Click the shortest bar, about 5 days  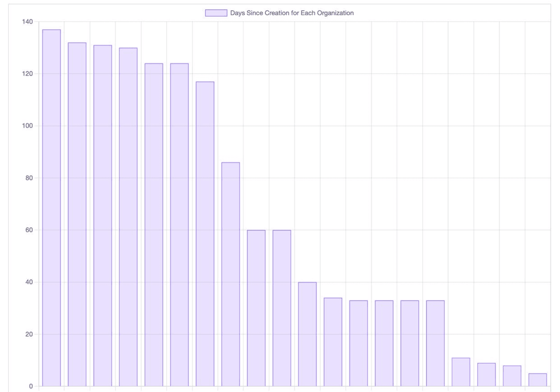(x=538, y=380)
